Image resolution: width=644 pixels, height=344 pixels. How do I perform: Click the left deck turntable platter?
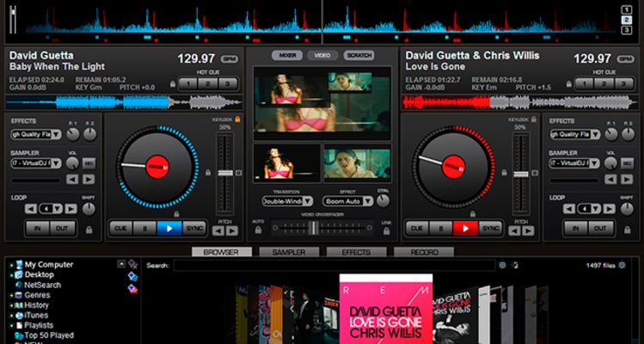pyautogui.click(x=157, y=167)
